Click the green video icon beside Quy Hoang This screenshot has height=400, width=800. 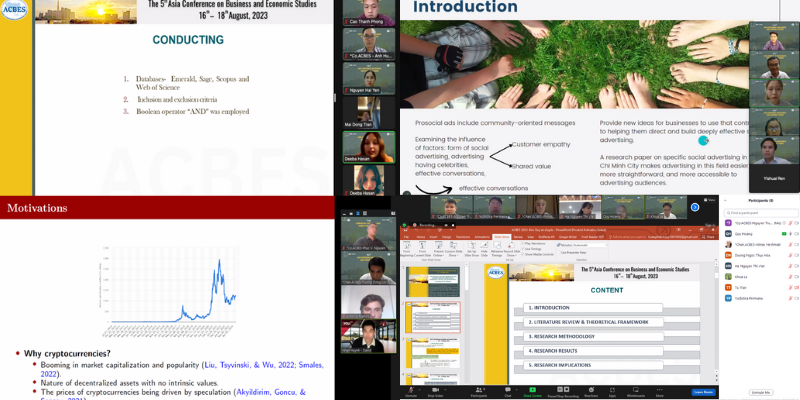click(784, 234)
